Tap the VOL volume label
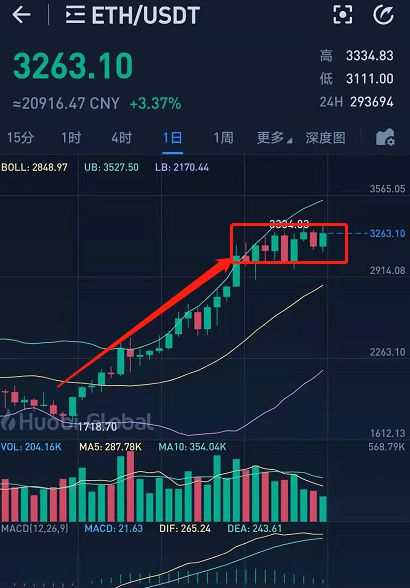This screenshot has width=410, height=588. click(31, 447)
